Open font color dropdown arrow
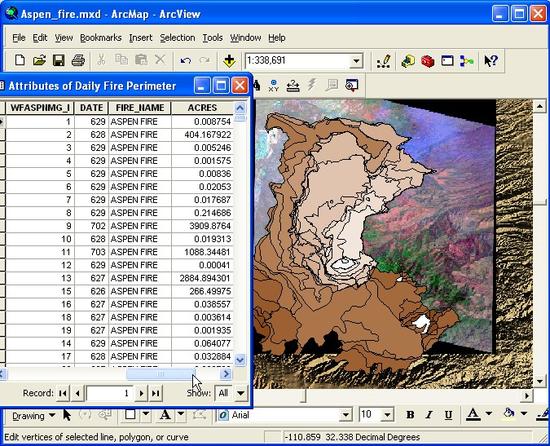This screenshot has width=550, height=446. [x=489, y=414]
